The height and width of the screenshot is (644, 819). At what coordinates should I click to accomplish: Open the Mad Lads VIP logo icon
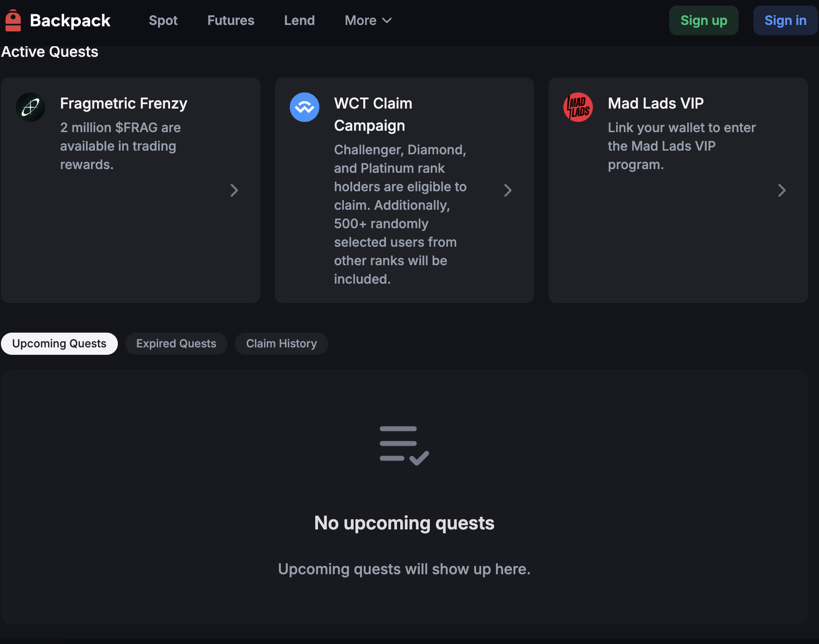(x=578, y=107)
